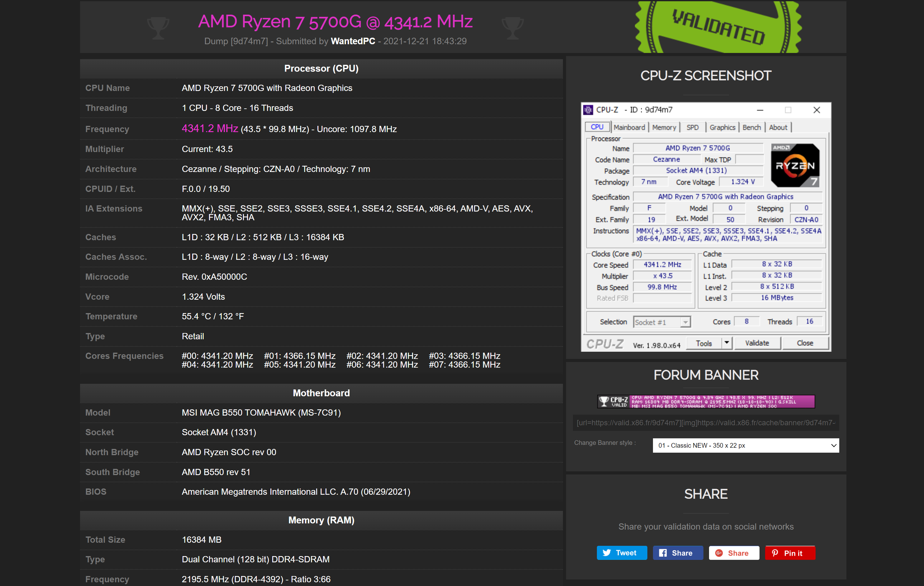
Task: Share on Google Plus button
Action: (734, 553)
